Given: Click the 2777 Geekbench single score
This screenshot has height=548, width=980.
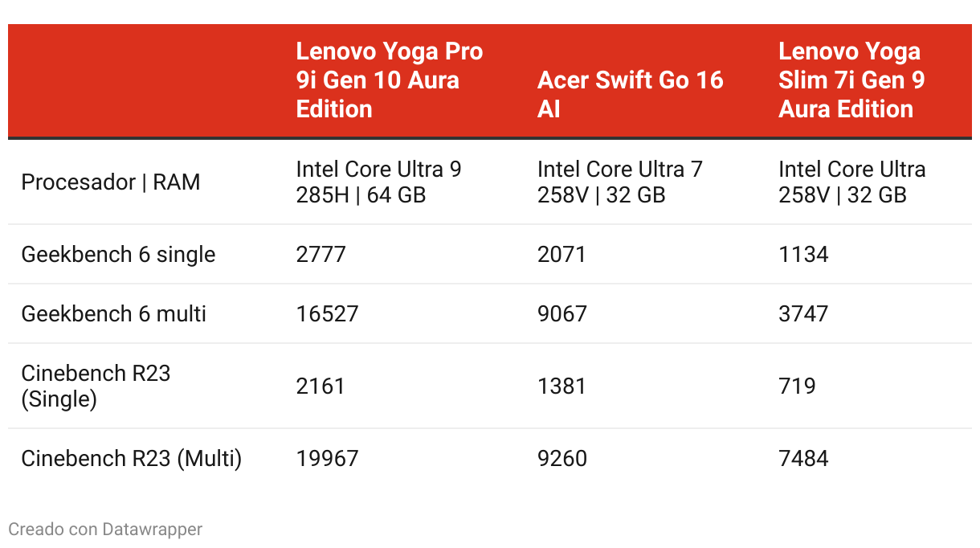Looking at the screenshot, I should pos(321,255).
